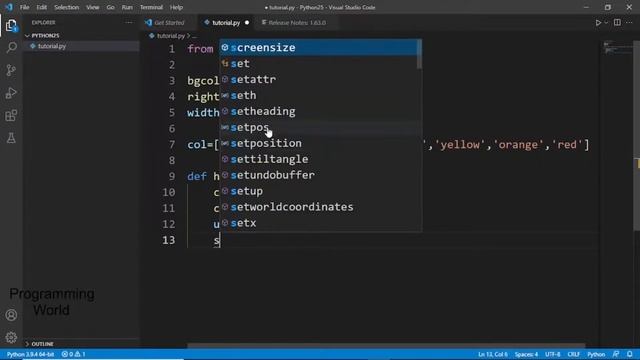Click the VS Code logo icon

(9, 7)
